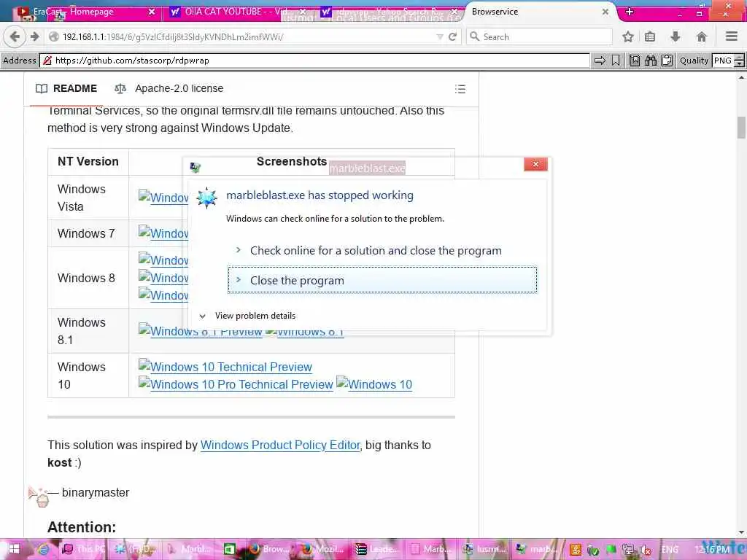
Task: Click the ENG language indicator
Action: coord(670,550)
